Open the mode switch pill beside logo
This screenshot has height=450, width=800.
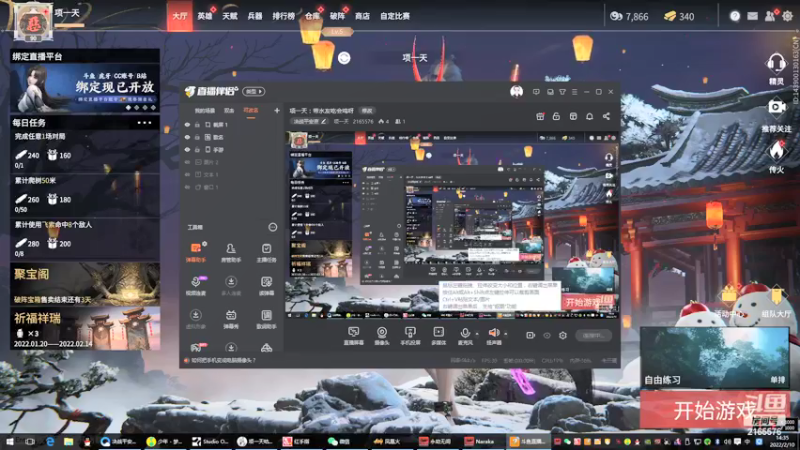[254, 92]
